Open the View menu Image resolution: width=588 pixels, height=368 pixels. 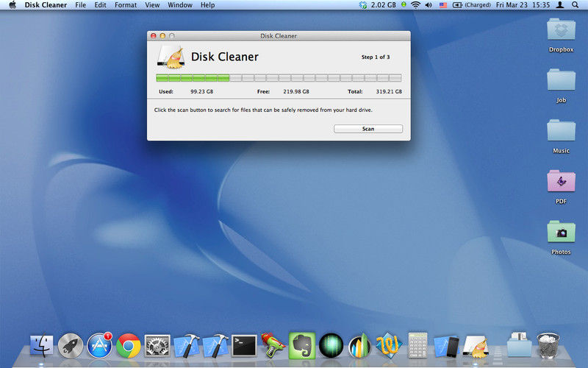coord(152,5)
